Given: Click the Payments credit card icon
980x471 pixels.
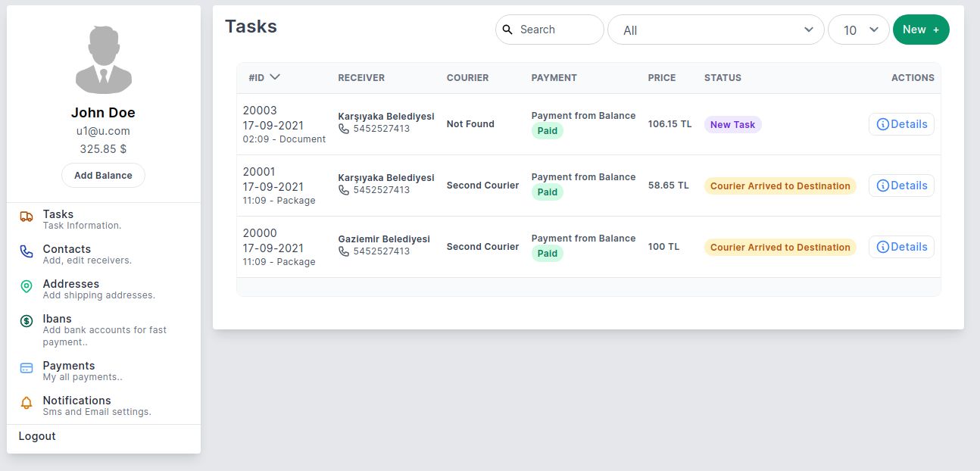Looking at the screenshot, I should (x=27, y=368).
